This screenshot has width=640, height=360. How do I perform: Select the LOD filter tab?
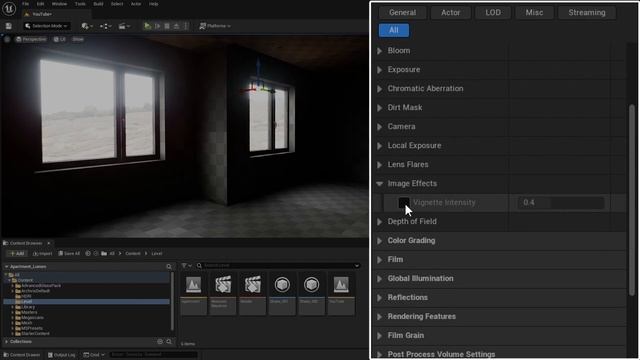[493, 12]
